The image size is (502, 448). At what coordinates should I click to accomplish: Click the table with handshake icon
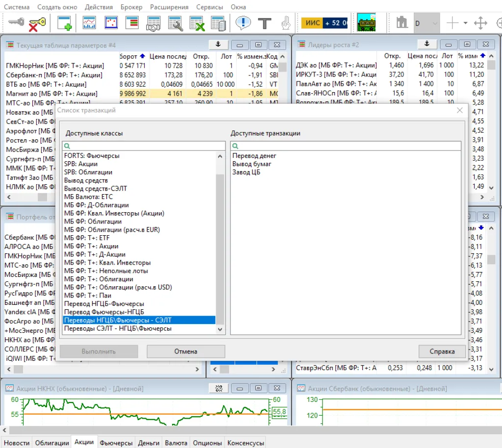(154, 23)
